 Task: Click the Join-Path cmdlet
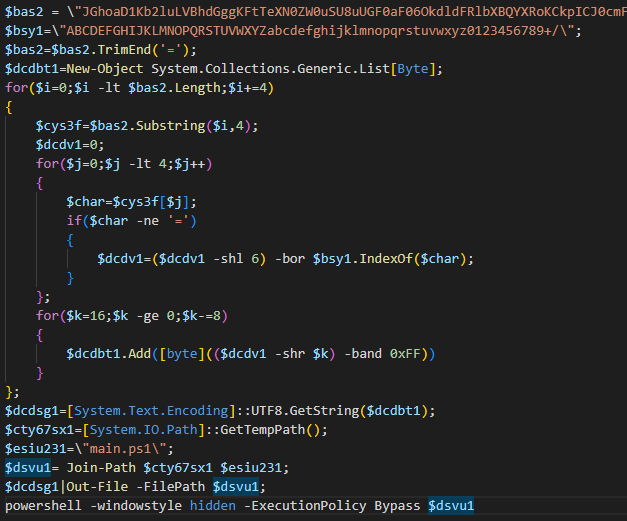(101, 468)
